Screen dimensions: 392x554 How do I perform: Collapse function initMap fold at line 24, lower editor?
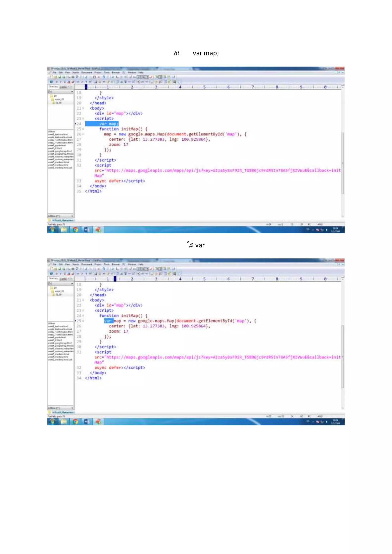point(83,316)
